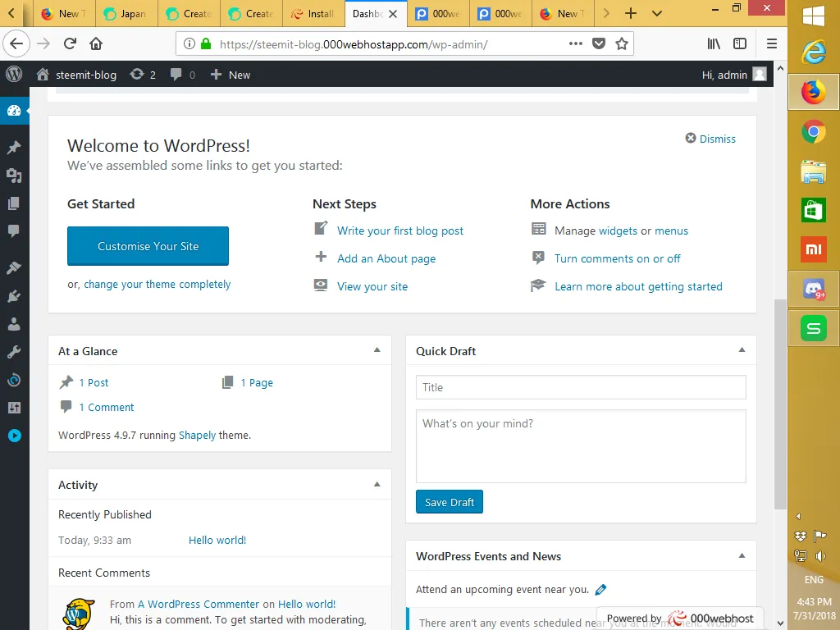Open Shapely theme link
840x630 pixels.
coord(197,435)
